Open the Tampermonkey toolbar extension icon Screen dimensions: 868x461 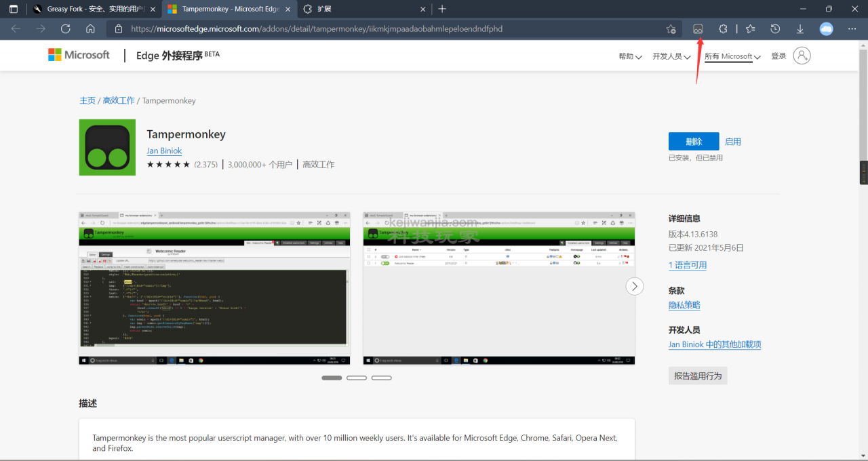point(698,29)
